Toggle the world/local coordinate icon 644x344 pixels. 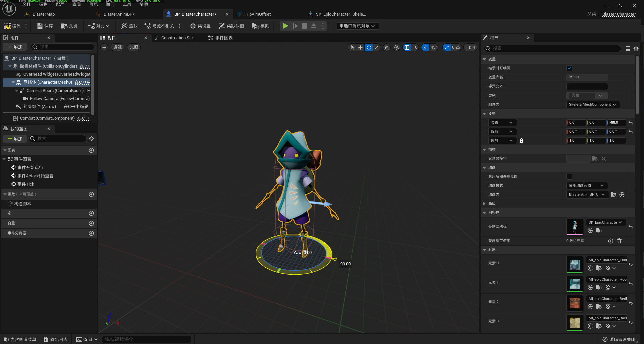point(387,47)
